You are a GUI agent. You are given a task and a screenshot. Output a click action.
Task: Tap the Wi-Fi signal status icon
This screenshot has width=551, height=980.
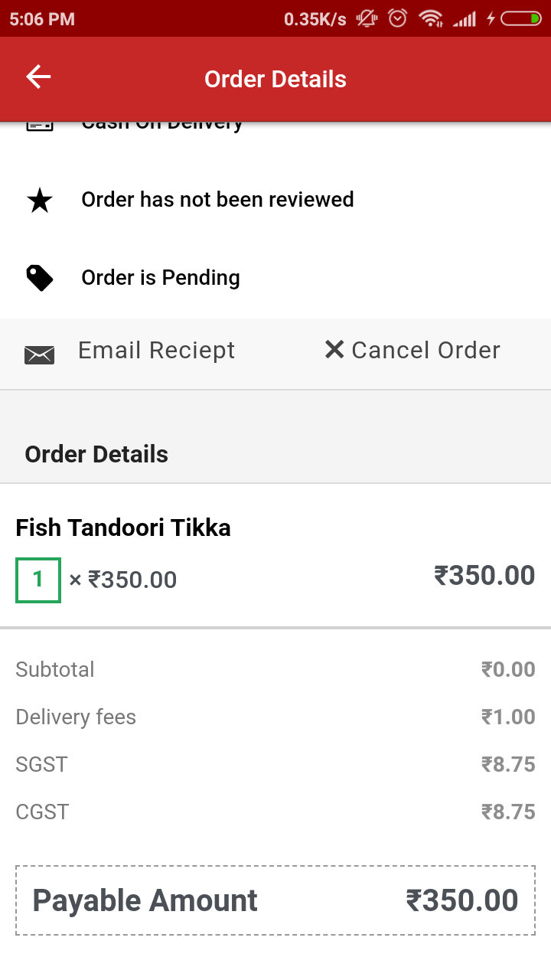(x=432, y=18)
